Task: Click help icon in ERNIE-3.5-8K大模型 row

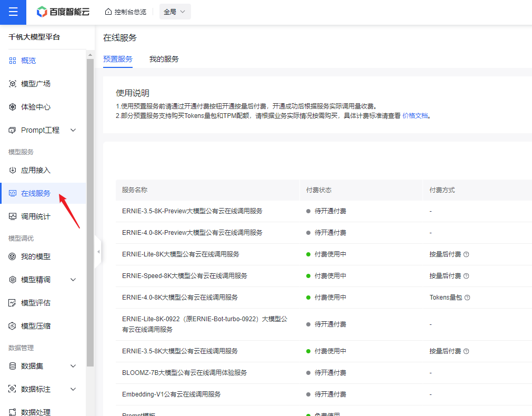Action: click(466, 351)
